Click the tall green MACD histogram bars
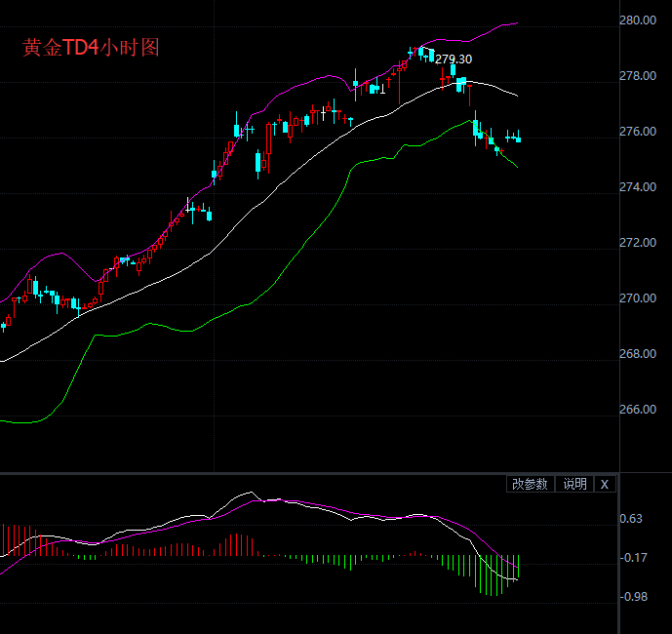This screenshot has height=634, width=672. click(x=495, y=575)
